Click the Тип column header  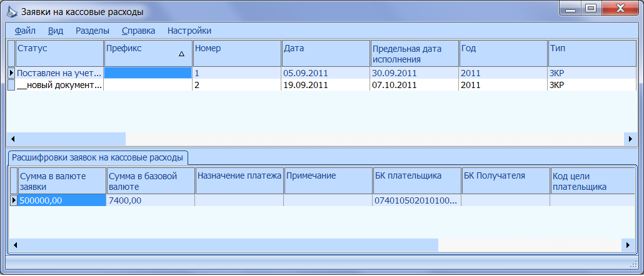592,53
